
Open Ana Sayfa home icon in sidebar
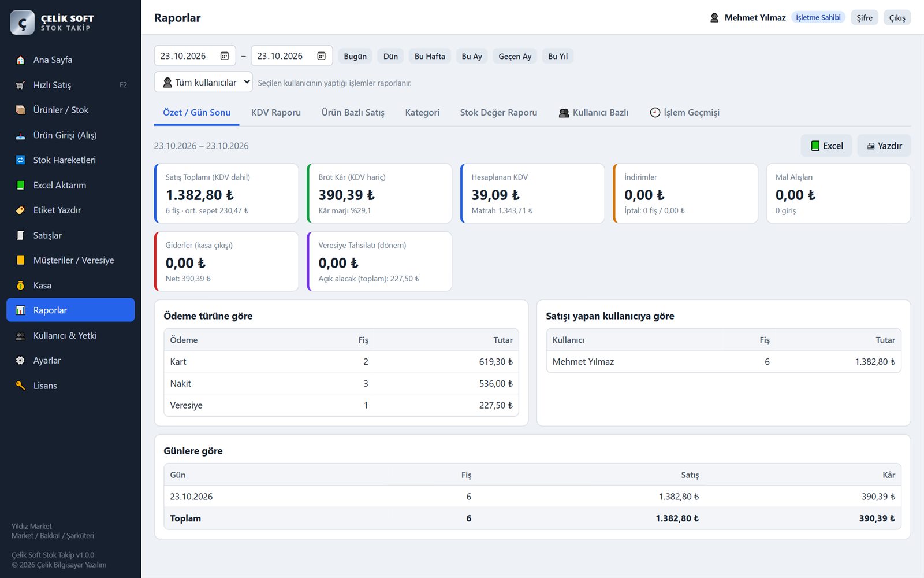tap(21, 60)
